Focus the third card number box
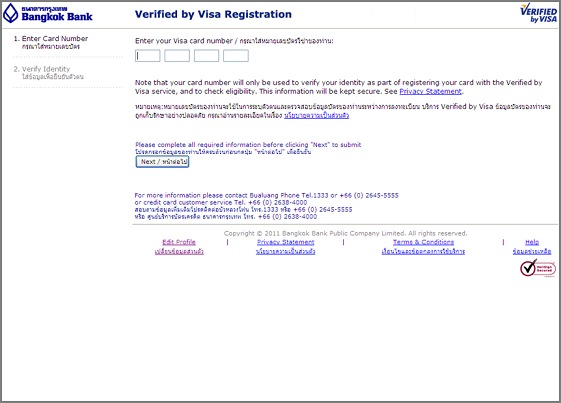561x403 pixels. tap(206, 56)
